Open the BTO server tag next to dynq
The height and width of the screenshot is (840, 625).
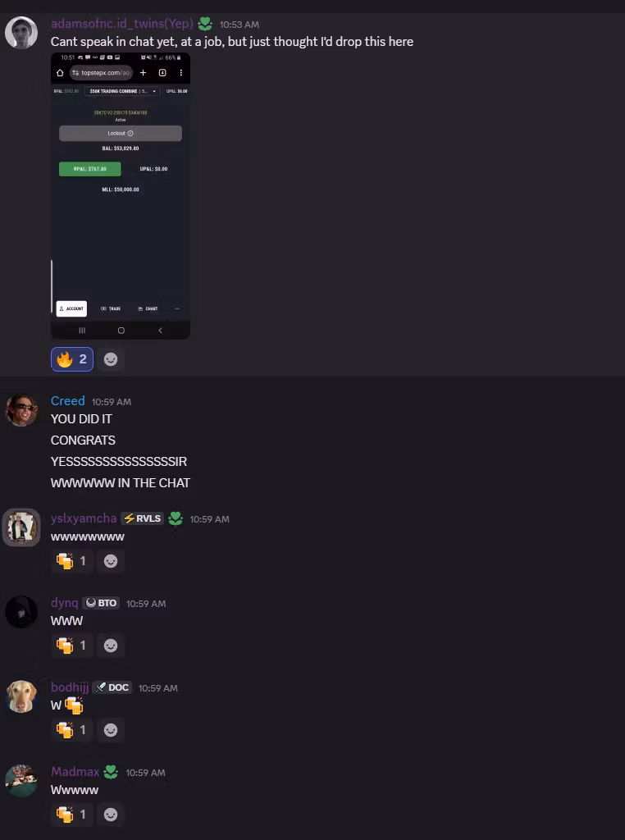pyautogui.click(x=101, y=603)
